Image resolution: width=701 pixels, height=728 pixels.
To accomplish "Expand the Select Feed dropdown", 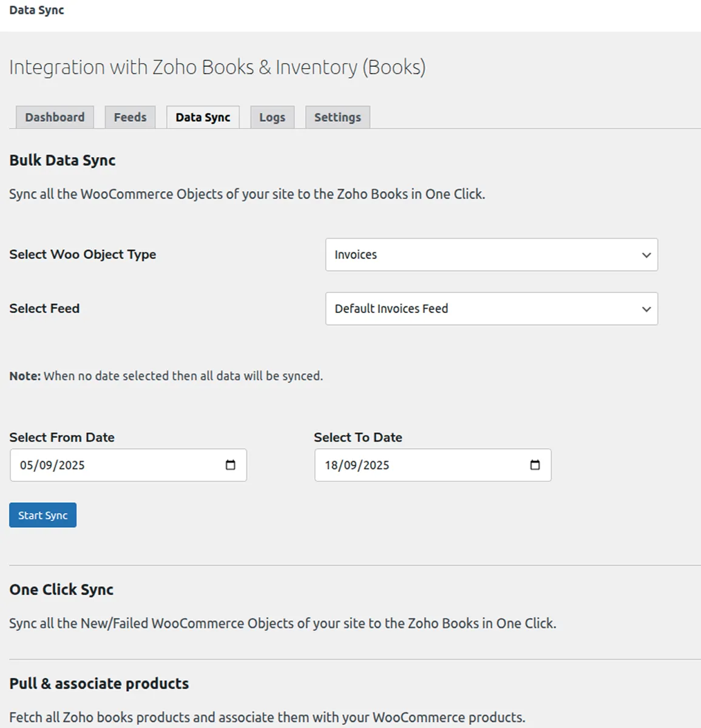I will click(x=491, y=309).
